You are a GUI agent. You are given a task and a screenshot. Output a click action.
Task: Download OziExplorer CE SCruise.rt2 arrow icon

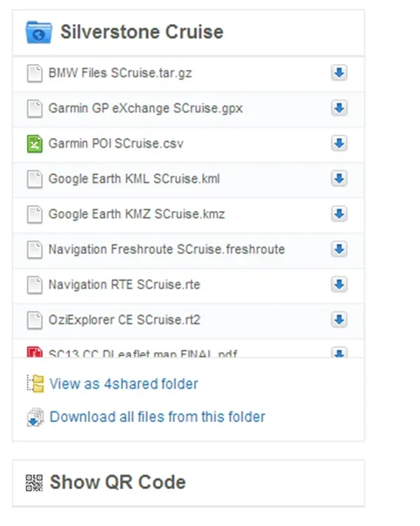[x=339, y=320]
